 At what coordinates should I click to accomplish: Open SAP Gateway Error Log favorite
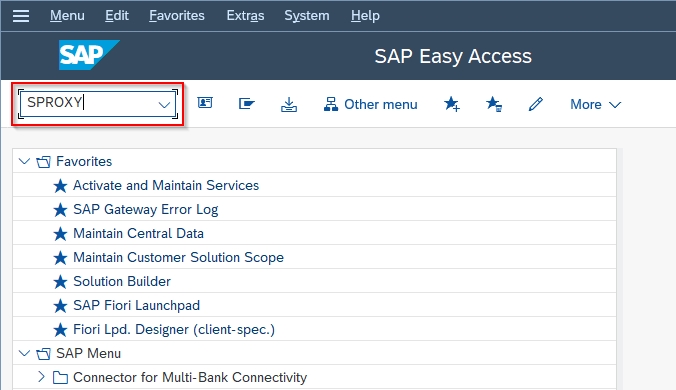[x=145, y=209]
